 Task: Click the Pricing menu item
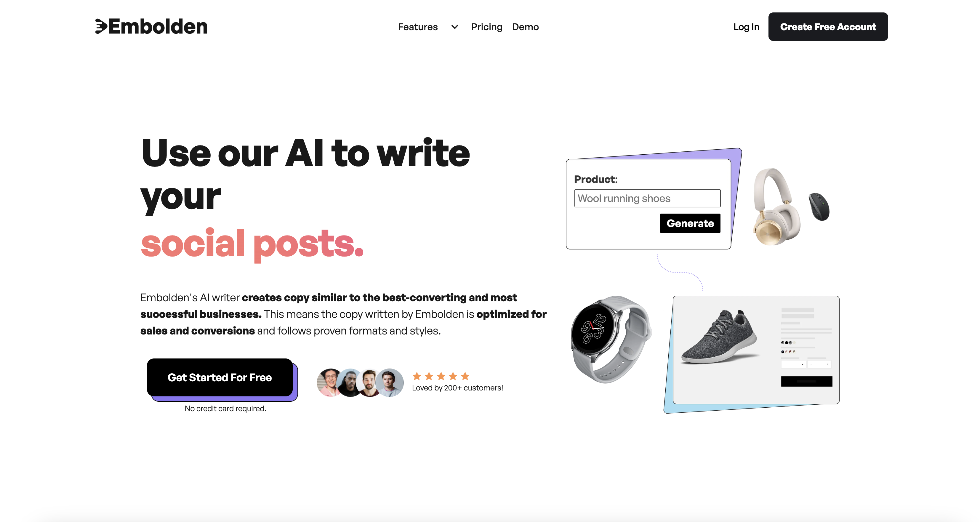pos(487,27)
